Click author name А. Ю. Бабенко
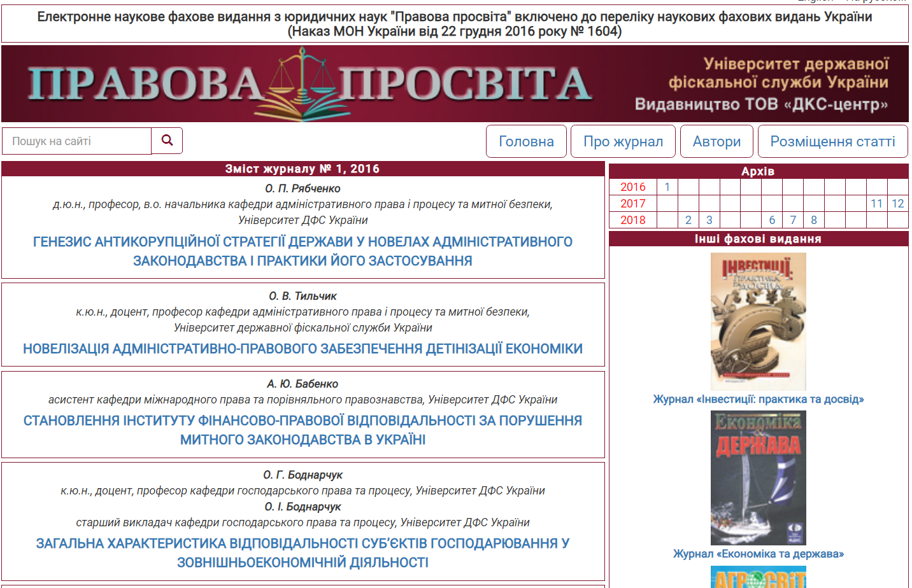This screenshot has width=912, height=588. pos(303,384)
